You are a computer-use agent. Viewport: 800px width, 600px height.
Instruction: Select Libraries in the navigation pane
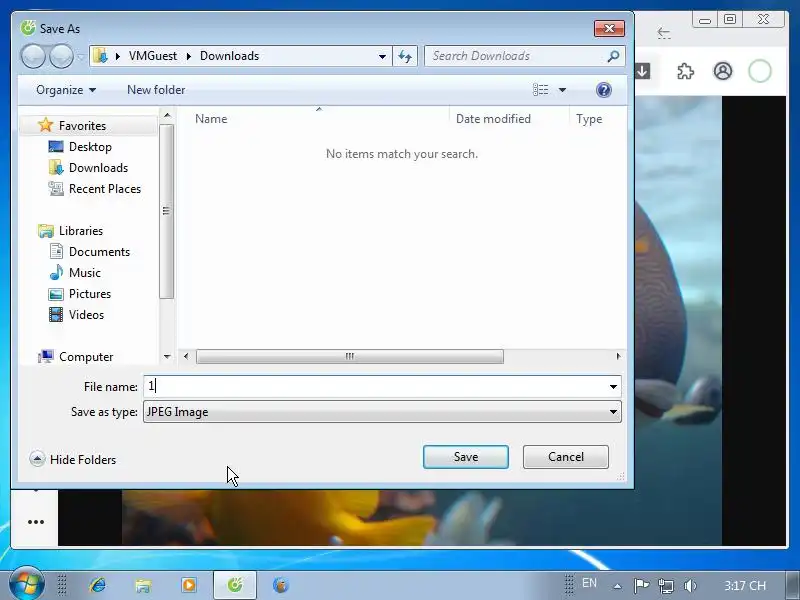[81, 231]
